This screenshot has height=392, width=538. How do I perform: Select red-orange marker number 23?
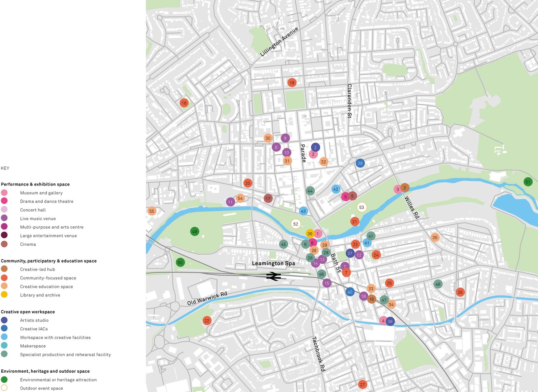click(355, 245)
